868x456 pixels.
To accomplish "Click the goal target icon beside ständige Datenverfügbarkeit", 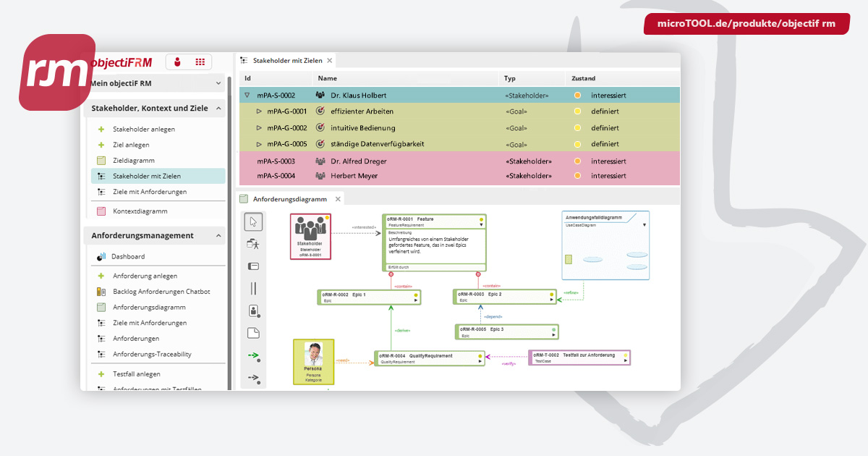I will 320,143.
